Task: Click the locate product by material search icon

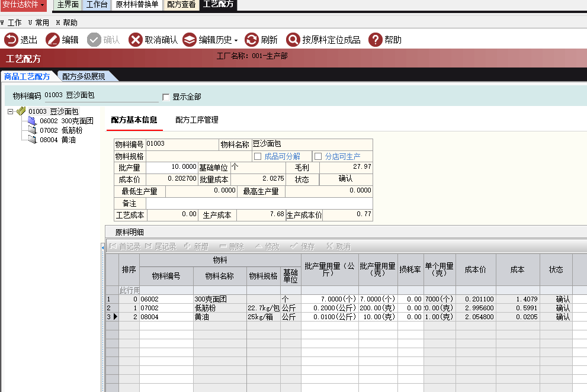Action: pos(293,40)
